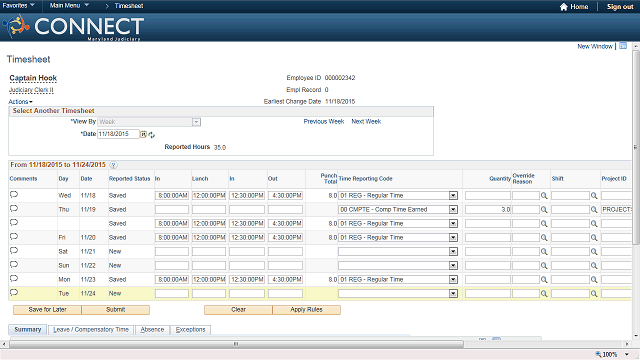Click the personalize page icon beside New Window
Image resolution: width=640 pixels, height=360 pixels.
[623, 46]
